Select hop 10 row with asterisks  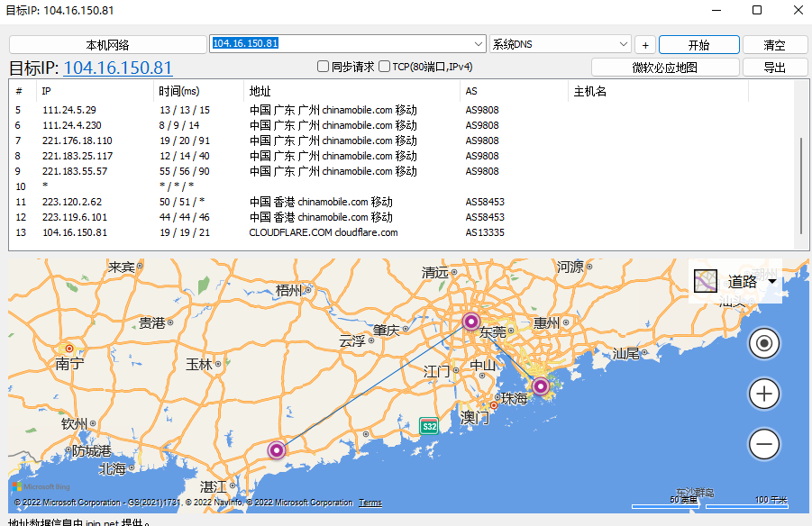tap(402, 186)
